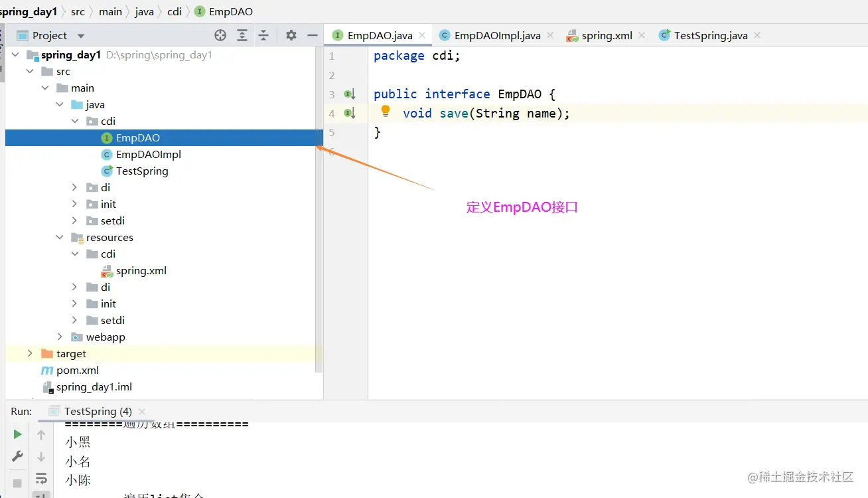Image resolution: width=868 pixels, height=498 pixels.
Task: Click the 'void save(String name);' code line
Action: pyautogui.click(x=486, y=114)
